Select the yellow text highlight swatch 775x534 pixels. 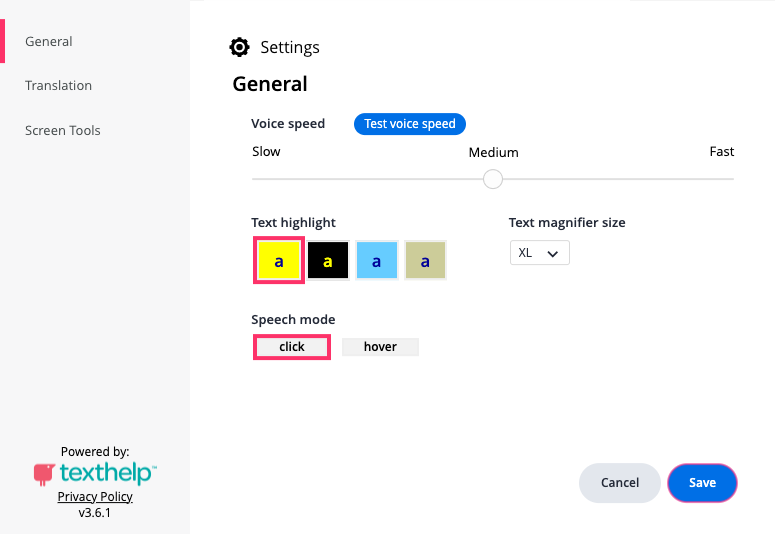point(279,260)
